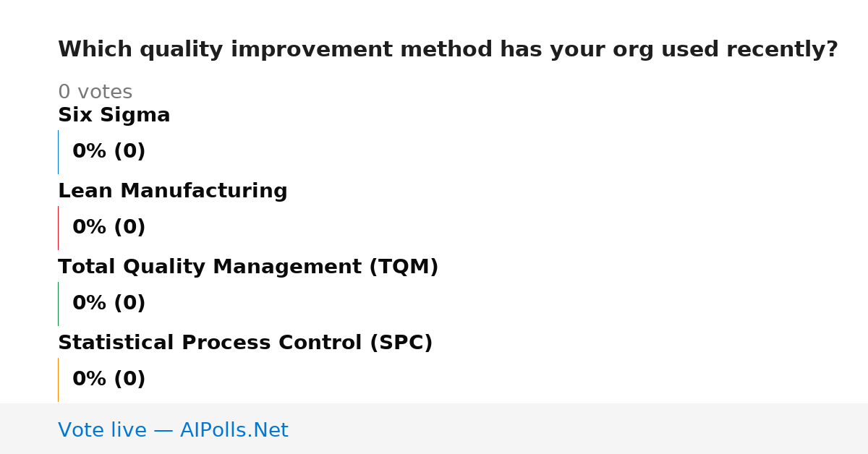This screenshot has width=868, height=454.
Task: Click the 0% (0) result under TQM
Action: tap(109, 304)
